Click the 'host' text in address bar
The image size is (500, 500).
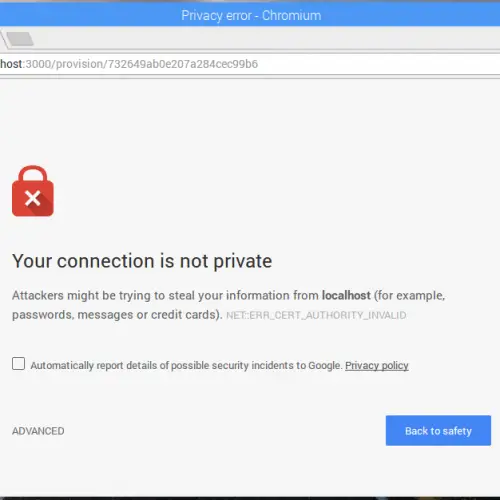point(11,64)
